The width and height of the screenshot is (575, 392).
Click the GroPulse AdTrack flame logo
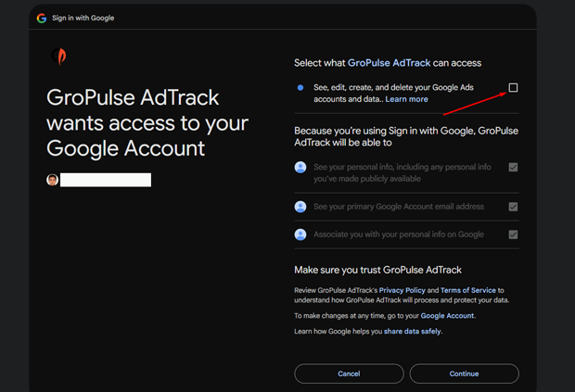tap(59, 56)
